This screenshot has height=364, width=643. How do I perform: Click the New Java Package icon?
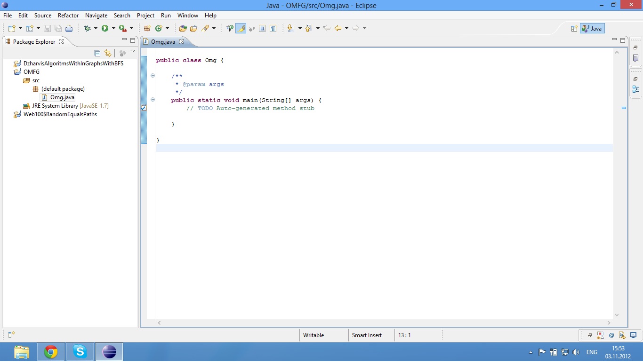point(147,28)
